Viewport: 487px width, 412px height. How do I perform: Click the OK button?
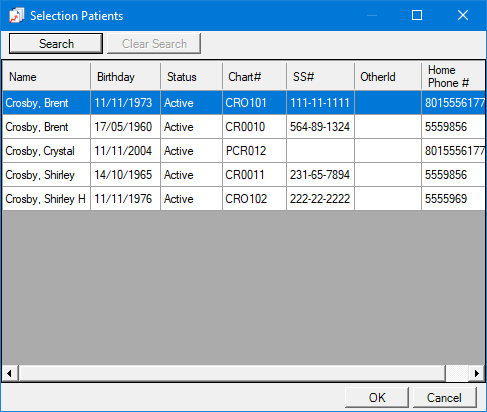(x=377, y=397)
